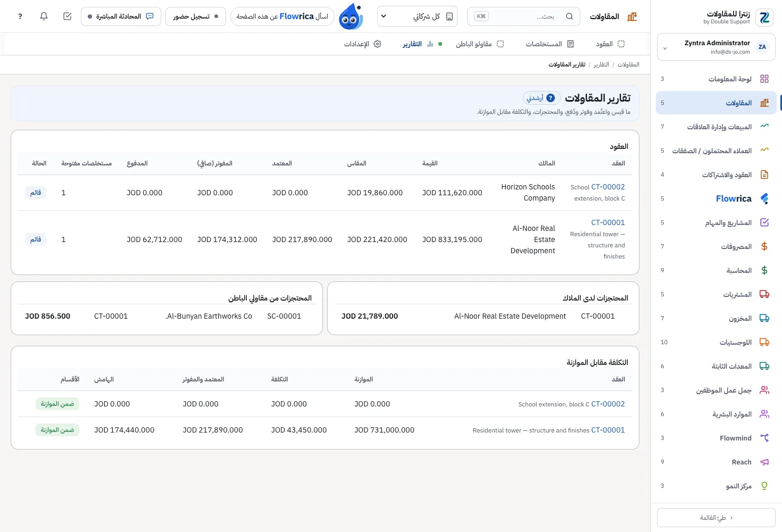Expand the Zyntra Administrator account menu
The image size is (782, 532).
pos(716,47)
